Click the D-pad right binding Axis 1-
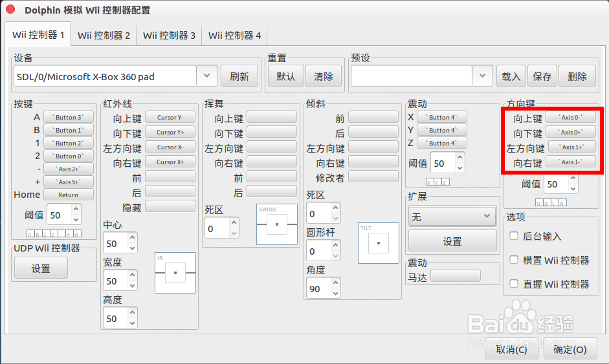 coord(571,162)
